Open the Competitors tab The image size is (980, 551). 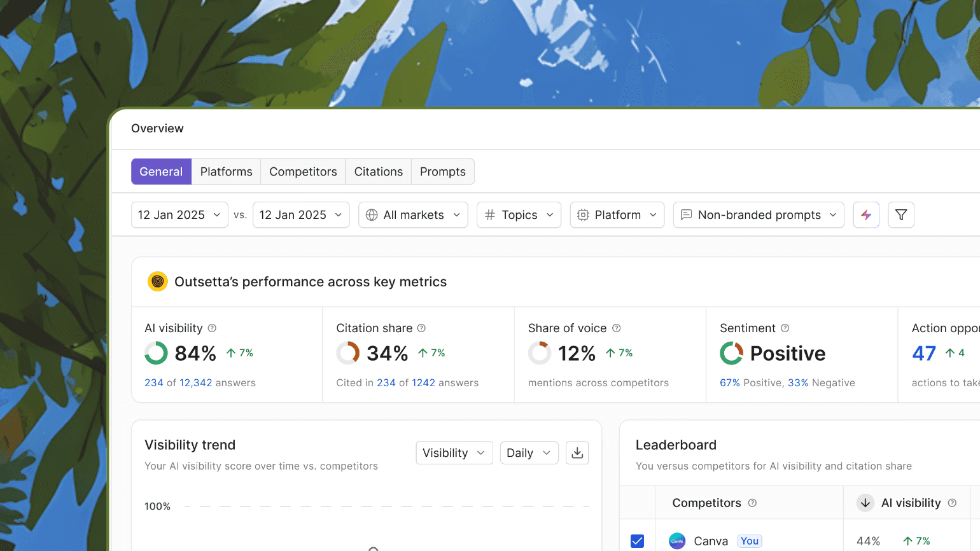(303, 172)
